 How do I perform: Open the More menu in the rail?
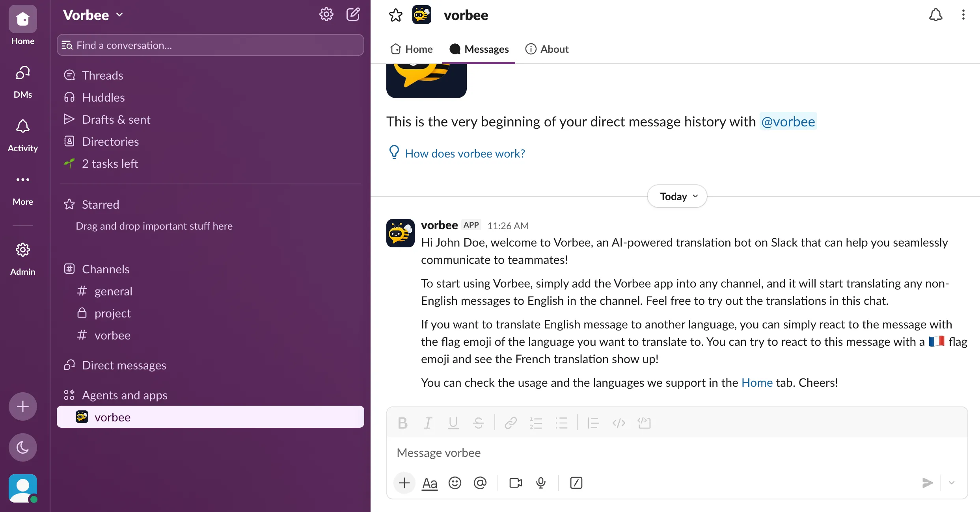(22, 190)
